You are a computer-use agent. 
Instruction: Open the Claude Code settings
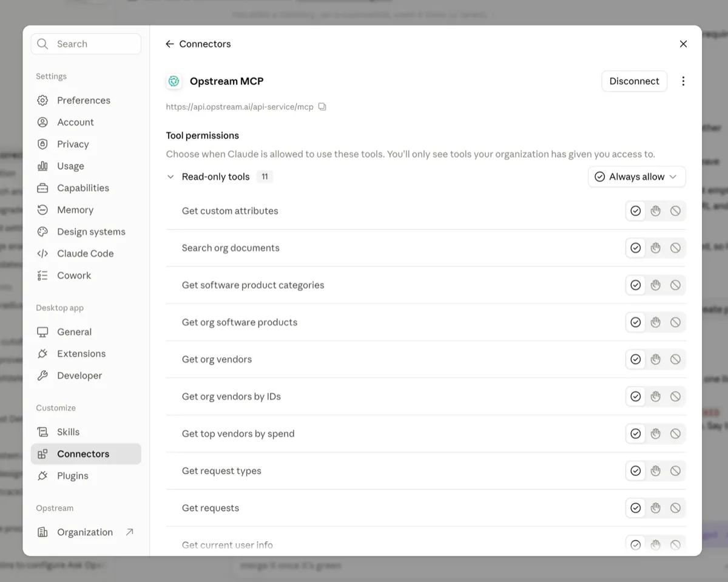coord(86,253)
